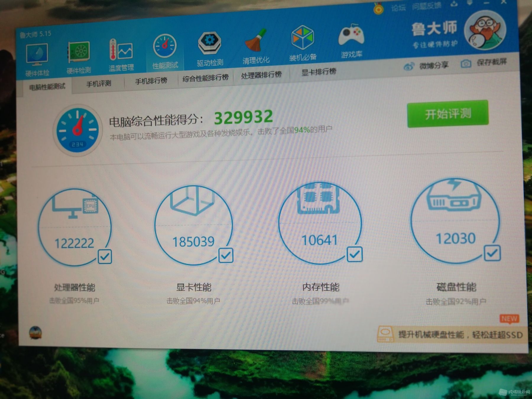Toggle the 显卡性能 checkbox

tap(226, 255)
